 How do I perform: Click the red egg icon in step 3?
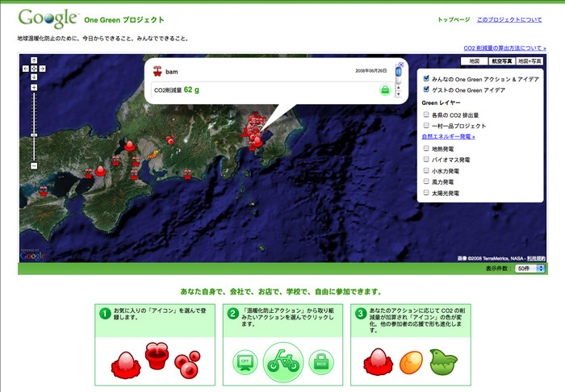pyautogui.click(x=378, y=362)
